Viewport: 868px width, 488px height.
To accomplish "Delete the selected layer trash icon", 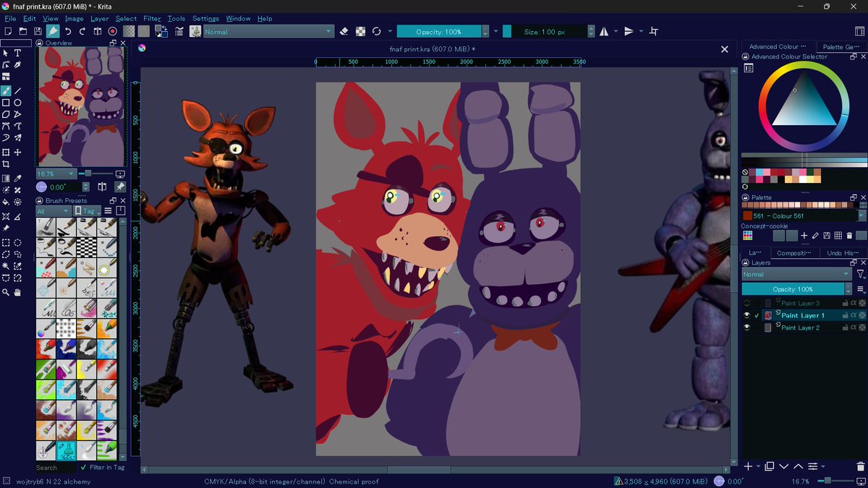I will click(x=860, y=467).
